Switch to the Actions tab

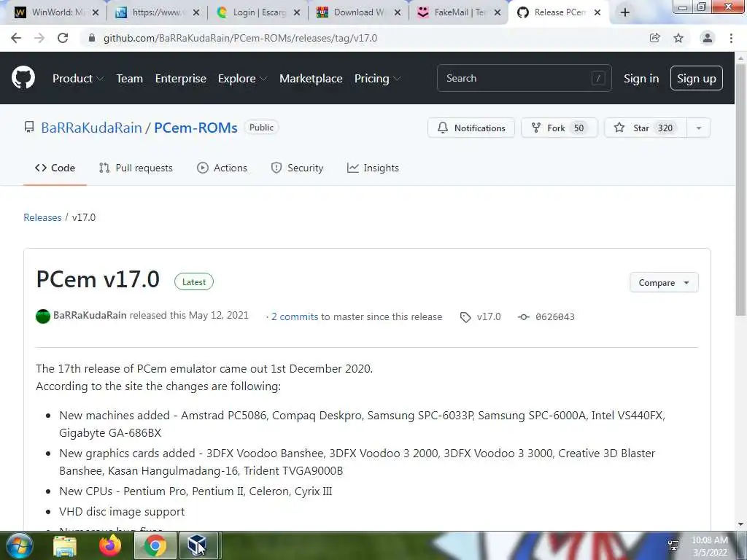tap(222, 168)
